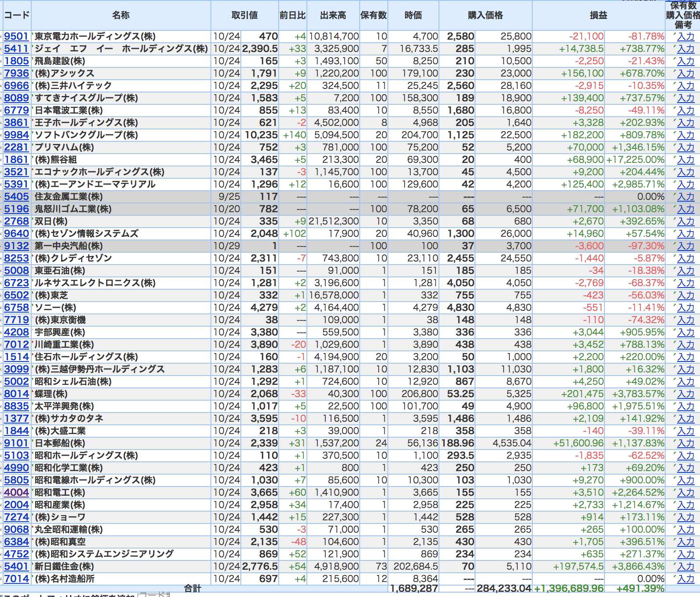Select the +201,475 profit for 蝶理
The height and width of the screenshot is (597, 700).
point(582,394)
